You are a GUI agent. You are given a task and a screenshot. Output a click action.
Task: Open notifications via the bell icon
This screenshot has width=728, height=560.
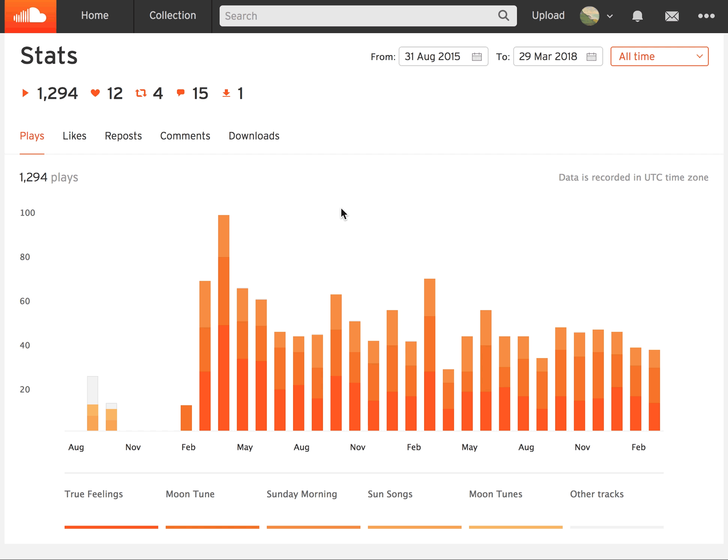pyautogui.click(x=637, y=16)
